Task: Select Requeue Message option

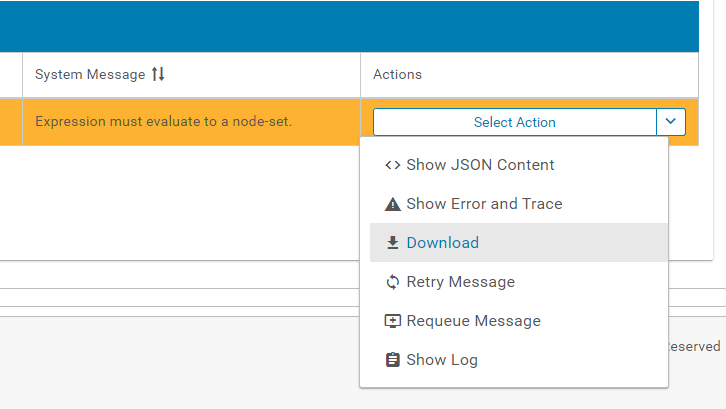Action: (x=519, y=321)
